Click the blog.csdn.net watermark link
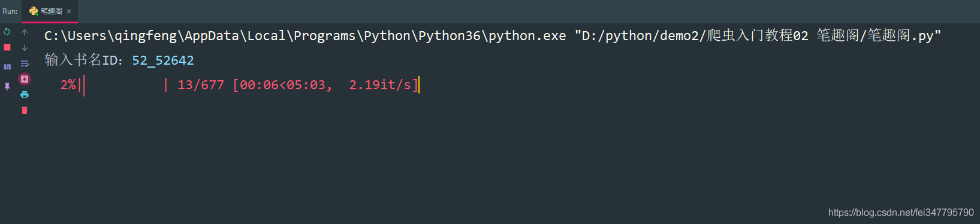The width and height of the screenshot is (980, 224). pyautogui.click(x=901, y=213)
